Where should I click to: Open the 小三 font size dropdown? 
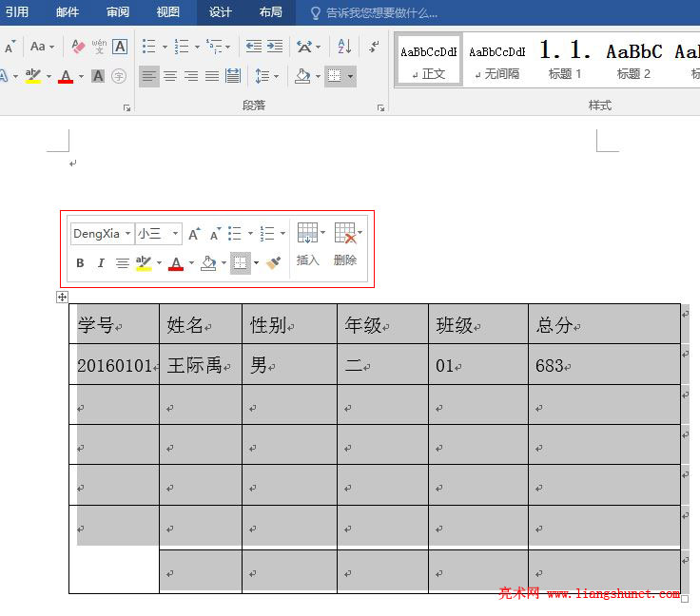175,234
